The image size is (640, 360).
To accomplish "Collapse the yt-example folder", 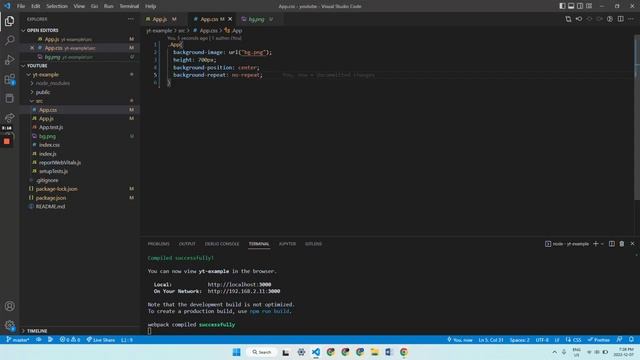I will point(45,75).
